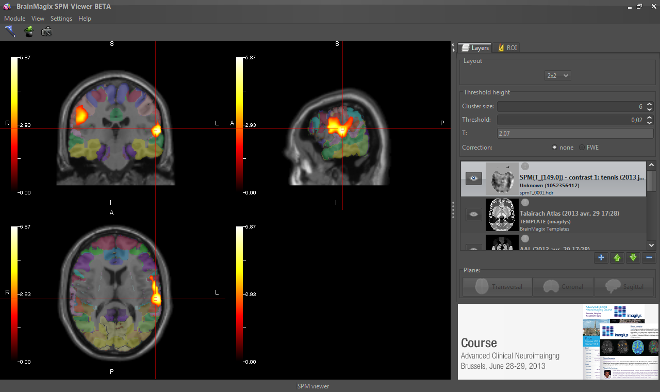Select 'none' correction radio button
The height and width of the screenshot is (392, 660).
(x=554, y=147)
